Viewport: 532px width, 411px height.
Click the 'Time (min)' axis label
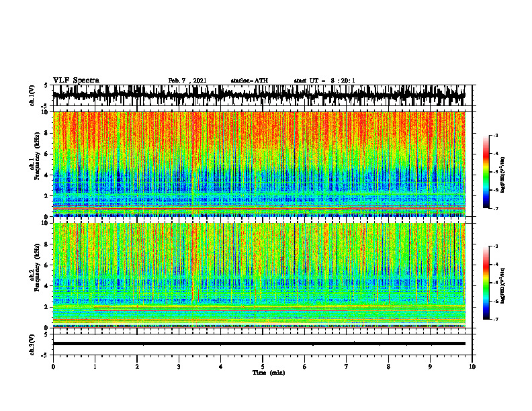(269, 373)
